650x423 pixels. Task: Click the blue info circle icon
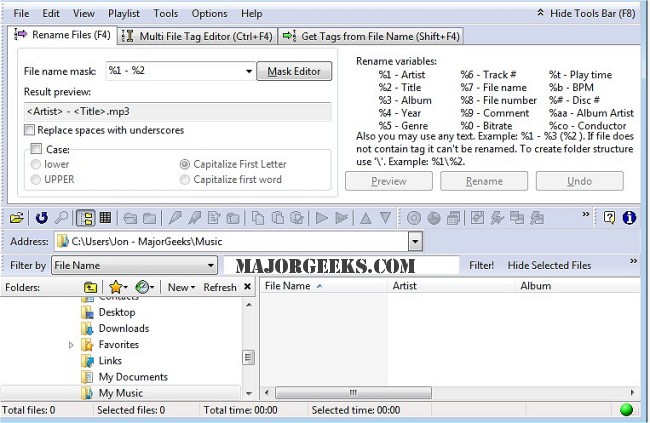[x=629, y=218]
